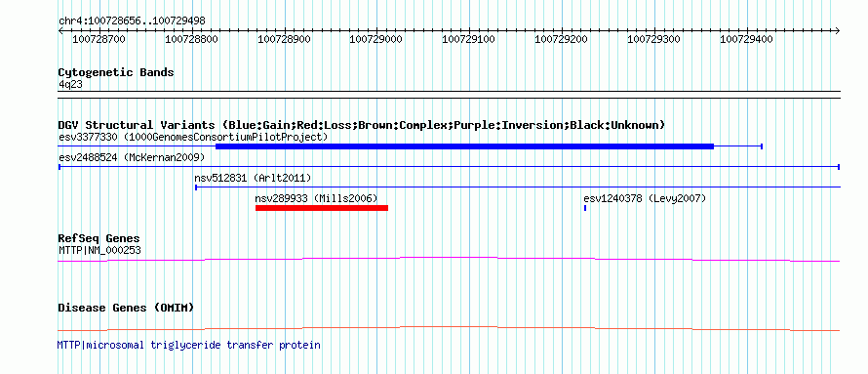
Task: Select the red nsv289933 loss variant bar
Action: [x=322, y=208]
